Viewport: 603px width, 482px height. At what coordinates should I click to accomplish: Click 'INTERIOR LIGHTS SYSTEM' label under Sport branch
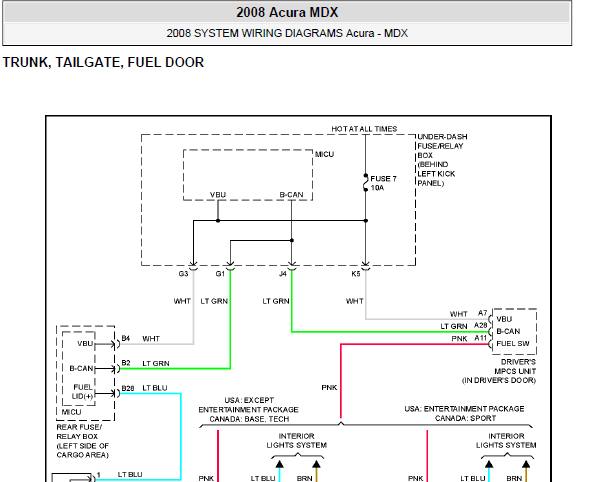pos(506,440)
